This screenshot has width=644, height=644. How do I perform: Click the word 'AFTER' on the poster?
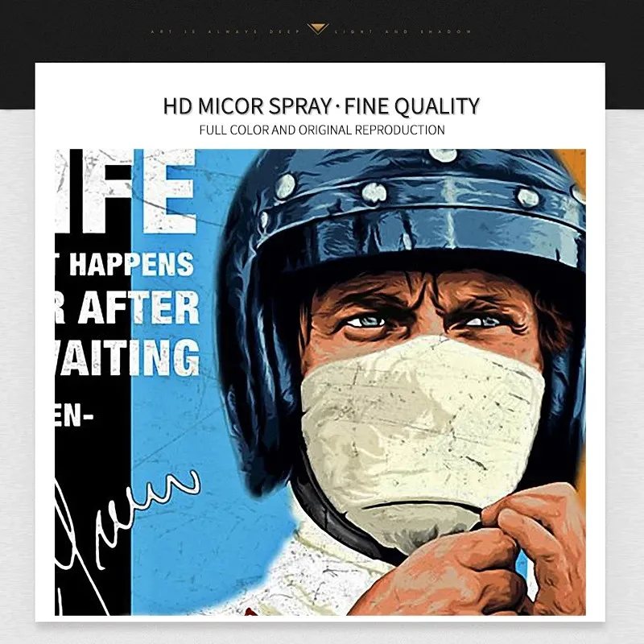click(x=138, y=308)
